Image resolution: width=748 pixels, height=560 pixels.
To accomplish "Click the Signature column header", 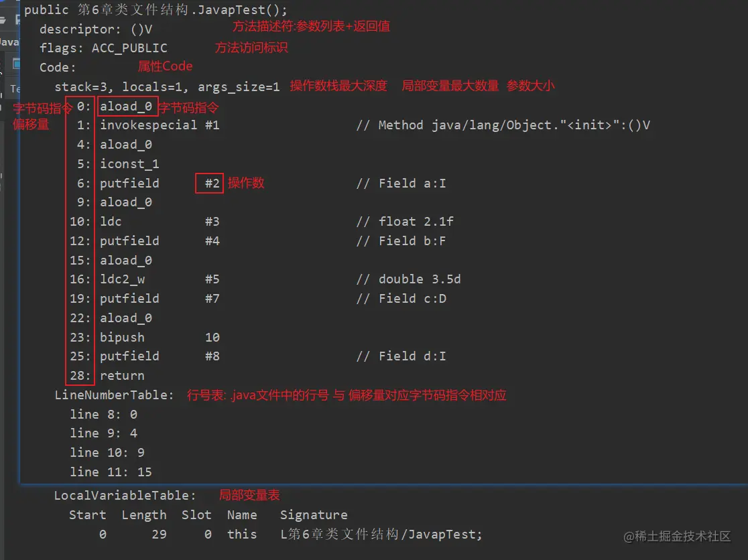I will pyautogui.click(x=314, y=515).
